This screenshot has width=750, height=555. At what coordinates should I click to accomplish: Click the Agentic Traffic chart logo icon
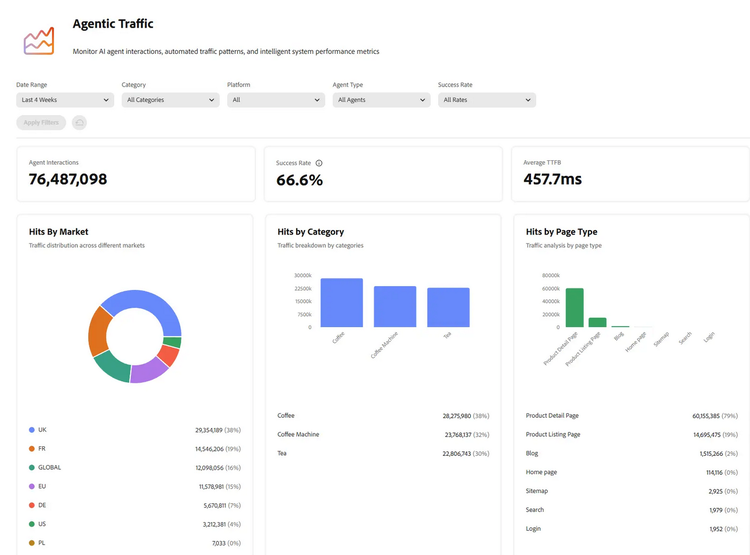coord(39,41)
